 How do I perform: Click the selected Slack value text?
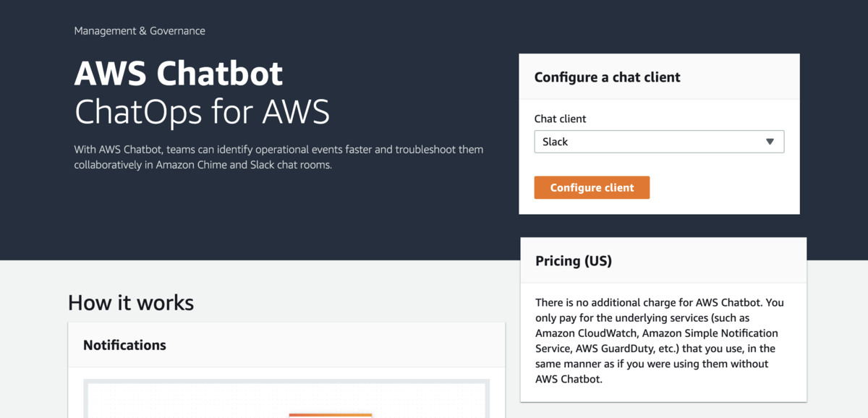(556, 142)
